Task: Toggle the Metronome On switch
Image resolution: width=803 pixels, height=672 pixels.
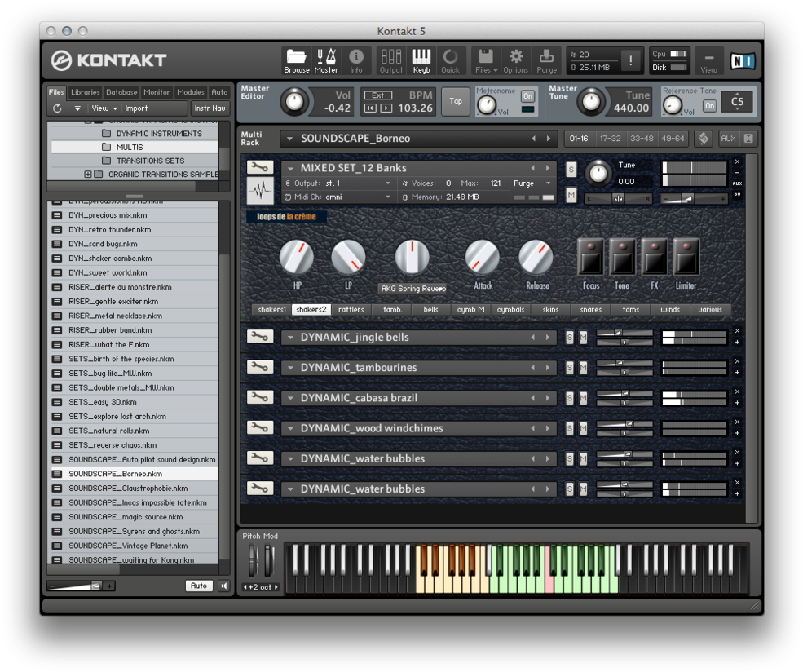Action: pyautogui.click(x=527, y=96)
